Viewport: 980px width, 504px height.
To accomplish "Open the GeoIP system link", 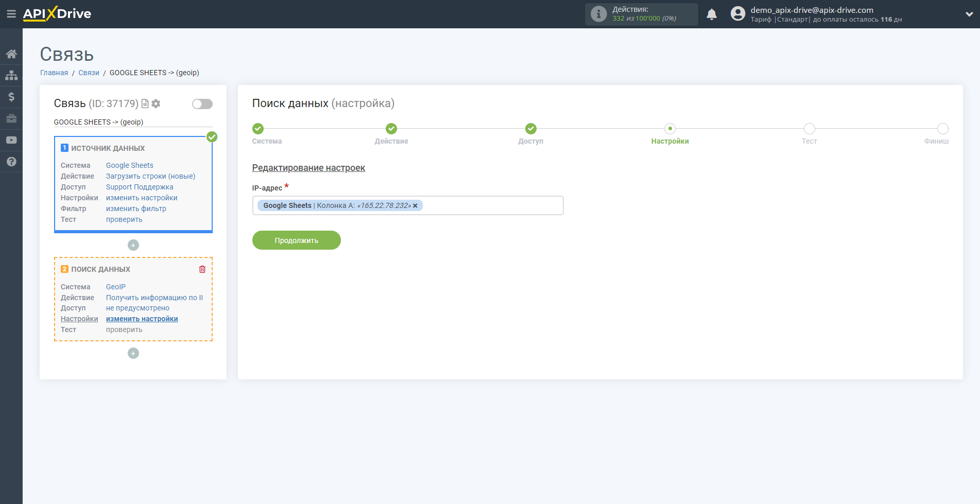I will point(116,287).
